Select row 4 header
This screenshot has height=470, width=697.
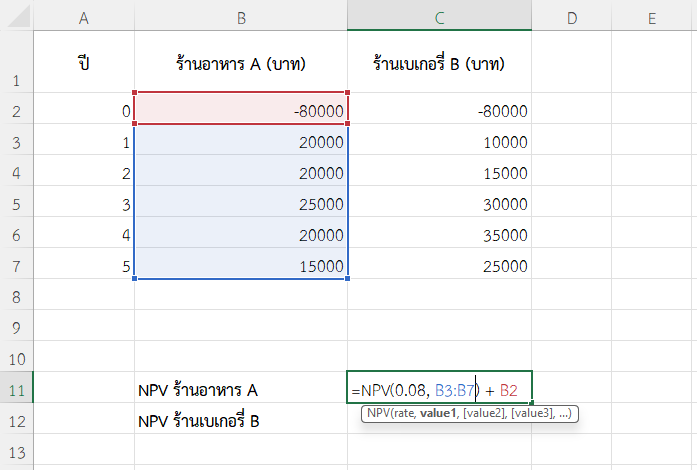pos(16,170)
